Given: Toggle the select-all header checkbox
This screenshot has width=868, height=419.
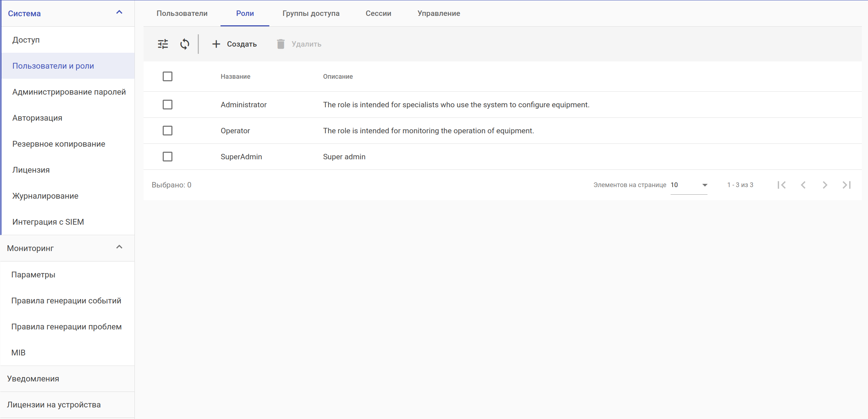Looking at the screenshot, I should click(167, 77).
